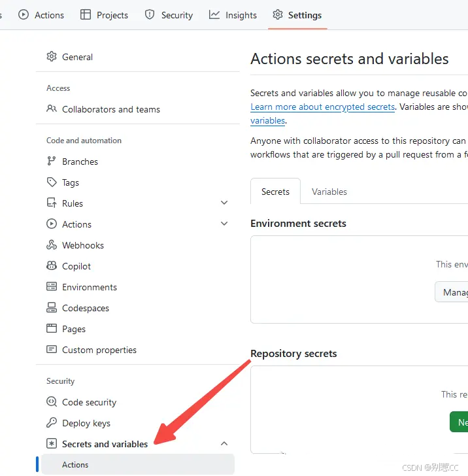Click the Codespaces icon
The image size is (468, 476).
(52, 307)
